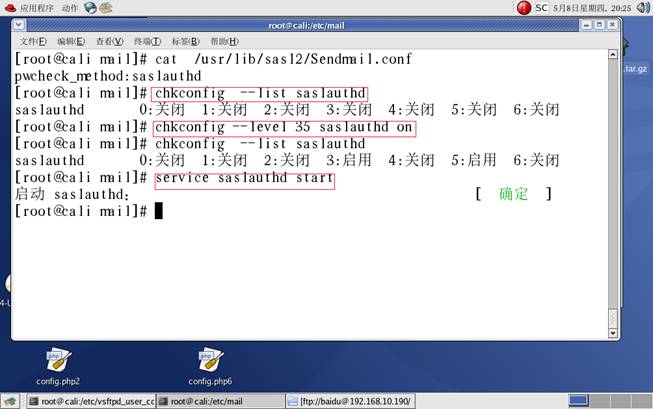Open the 查看(V) menu
The width and height of the screenshot is (653, 409).
(109, 41)
